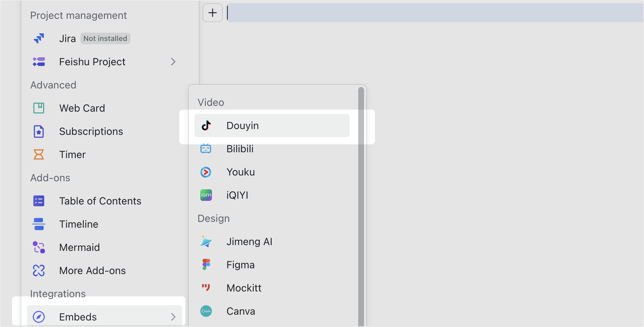Viewport: 644px width, 327px height.
Task: Insert a Timeline add-on
Action: pyautogui.click(x=105, y=224)
